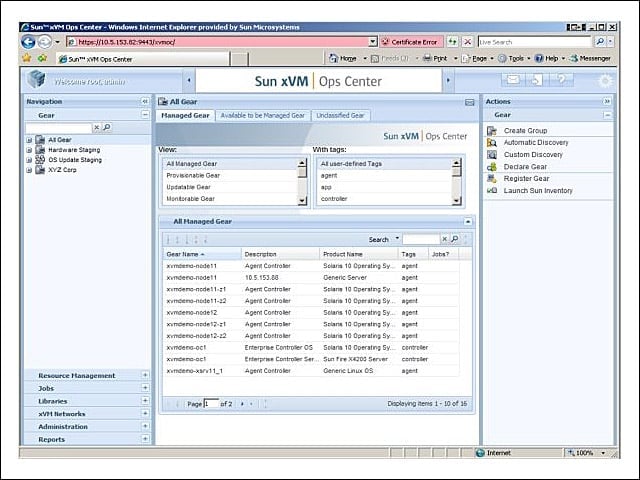Screen dimensions: 640x480
Task: Open the address bar dropdown
Action: pos(373,42)
